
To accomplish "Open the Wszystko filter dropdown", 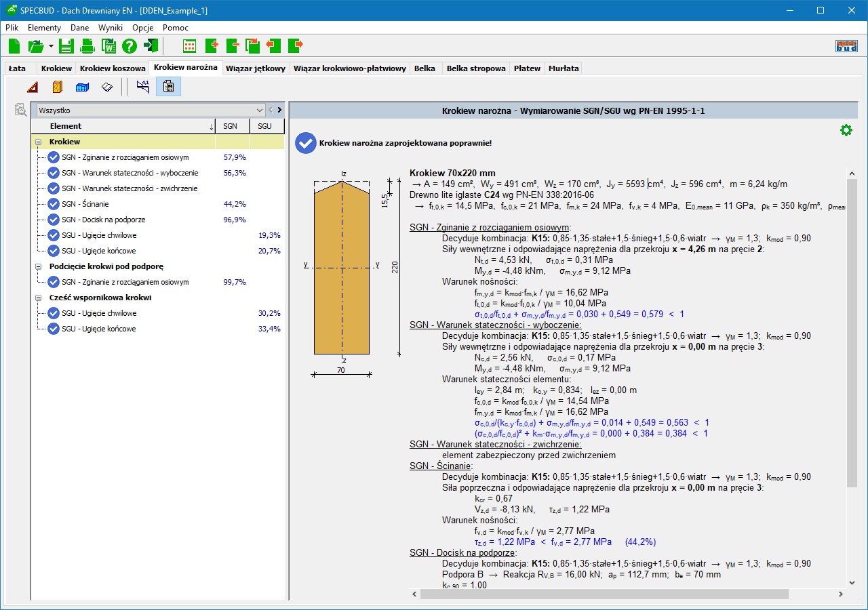I will (x=260, y=110).
